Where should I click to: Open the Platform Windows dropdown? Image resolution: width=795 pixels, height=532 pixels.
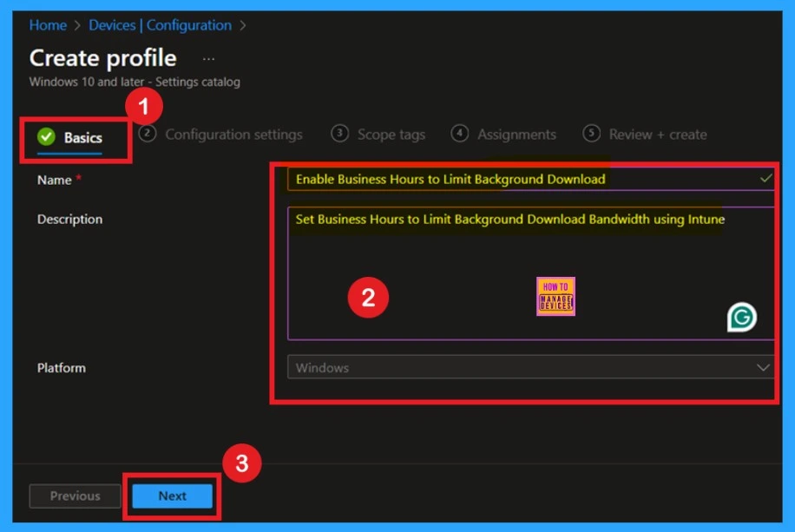pyautogui.click(x=530, y=367)
